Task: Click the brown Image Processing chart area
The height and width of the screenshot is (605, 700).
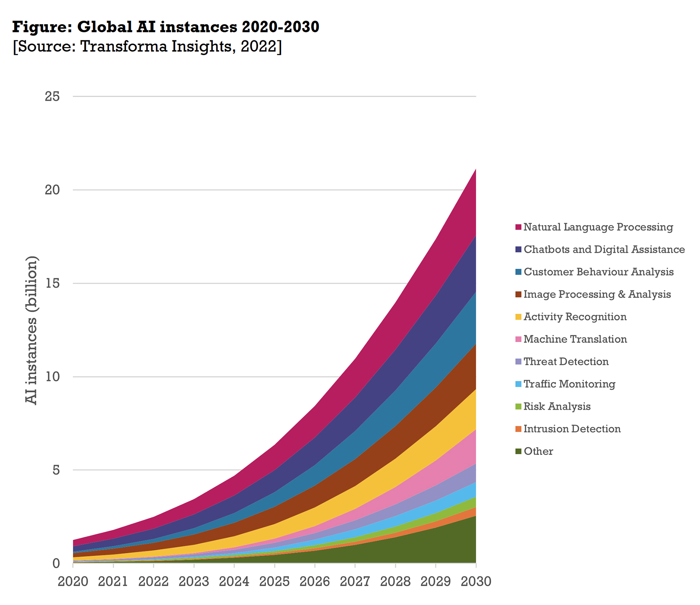Action: coord(436,406)
